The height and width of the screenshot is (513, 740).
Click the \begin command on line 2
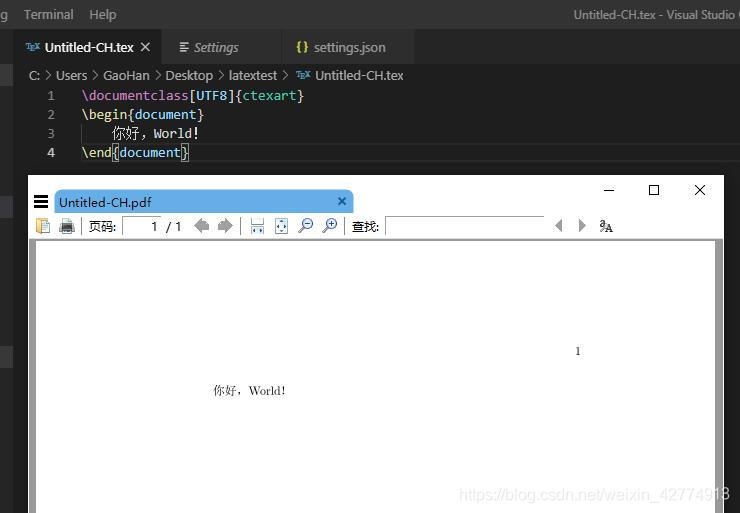tap(104, 115)
